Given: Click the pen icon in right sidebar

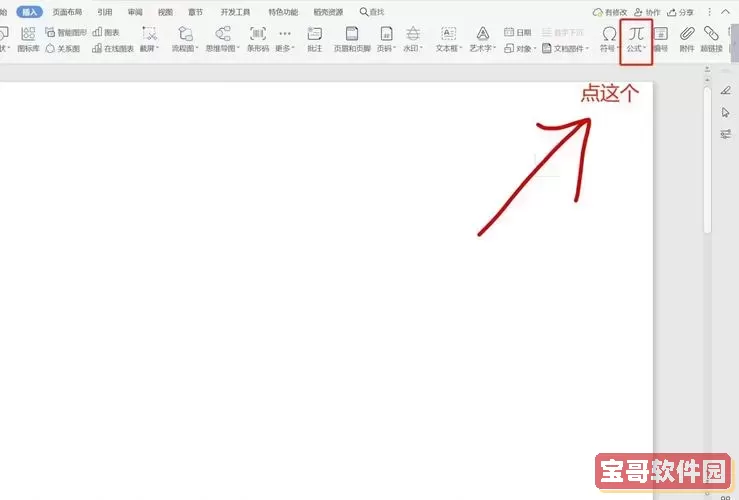Looking at the screenshot, I should pyautogui.click(x=726, y=90).
